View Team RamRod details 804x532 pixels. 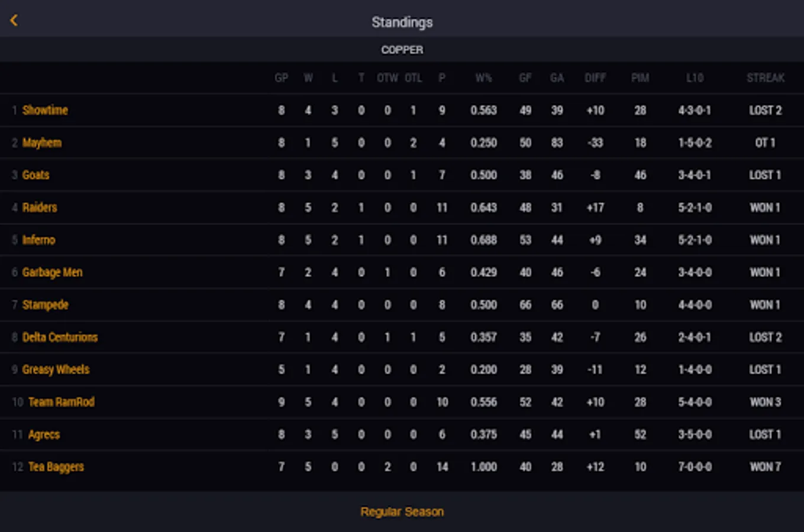(x=61, y=403)
